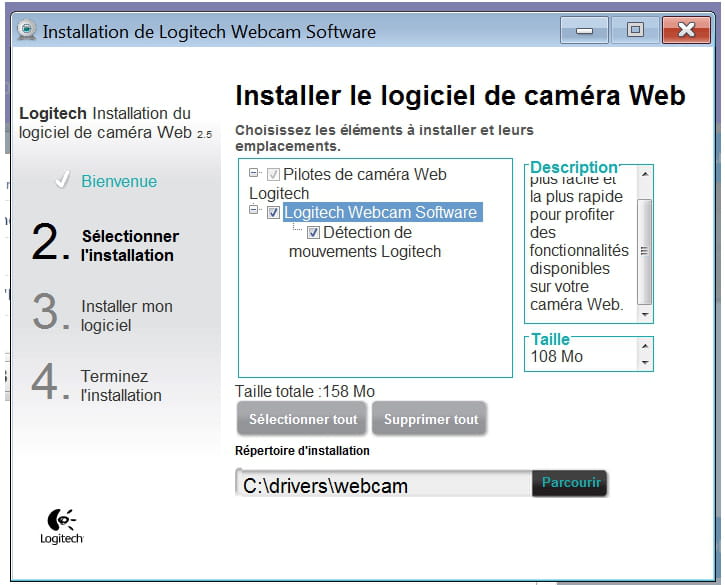The height and width of the screenshot is (585, 725).
Task: Select Pilotes de caméra Web Logitech row
Action: 348,184
